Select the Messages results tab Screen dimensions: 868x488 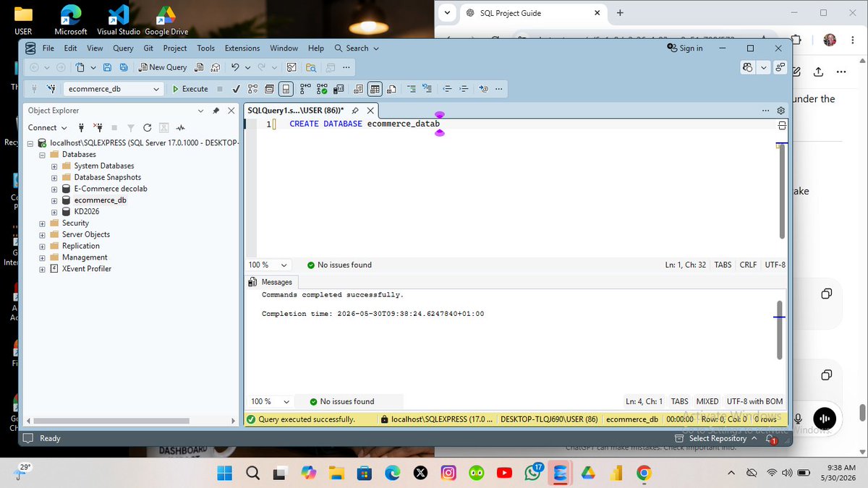271,282
